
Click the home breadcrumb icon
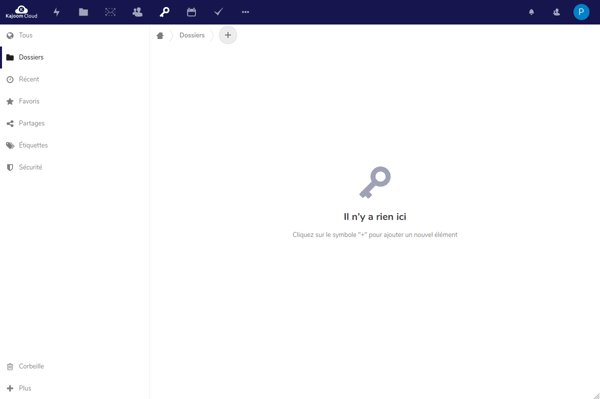pyautogui.click(x=160, y=36)
